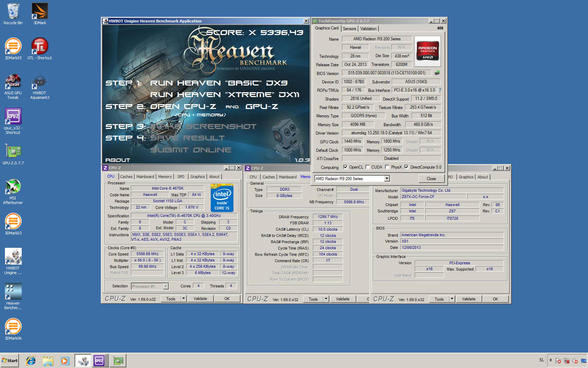Expand Tools dropdown arrow in left CPU-Z

click(183, 299)
